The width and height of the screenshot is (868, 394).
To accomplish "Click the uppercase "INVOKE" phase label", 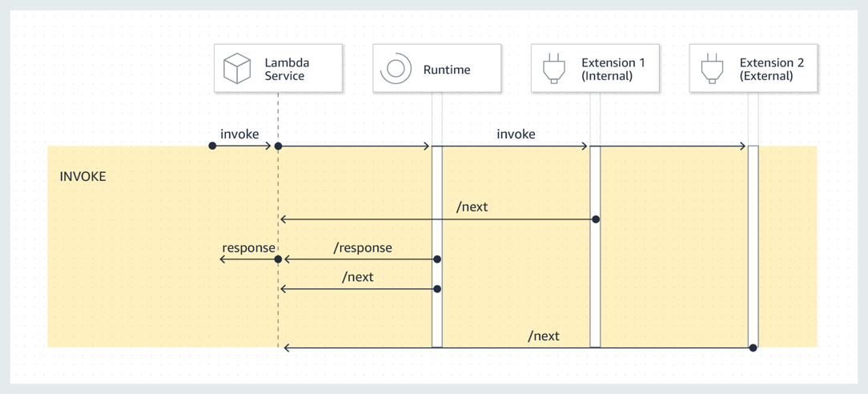I will coord(82,176).
